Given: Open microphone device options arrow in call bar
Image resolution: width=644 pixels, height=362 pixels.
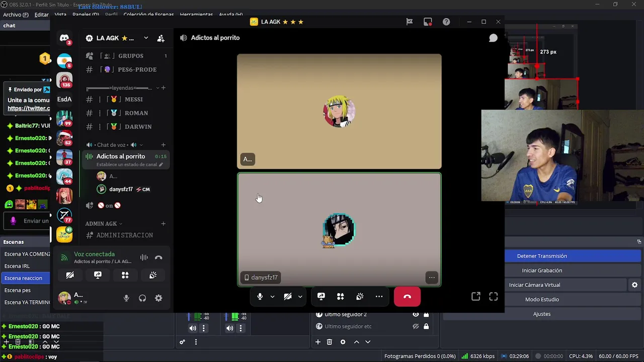Looking at the screenshot, I should point(272,297).
